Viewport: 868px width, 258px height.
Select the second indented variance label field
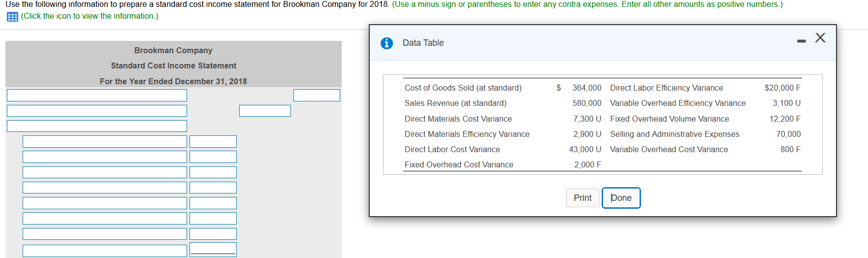pos(105,157)
